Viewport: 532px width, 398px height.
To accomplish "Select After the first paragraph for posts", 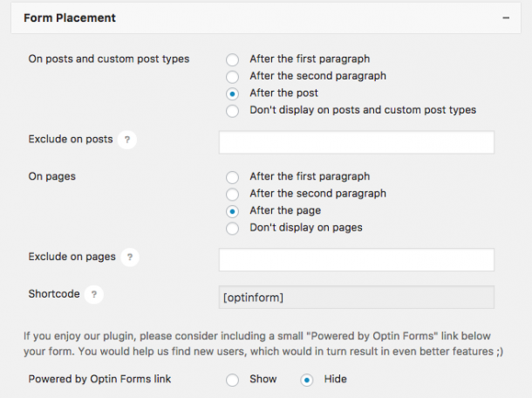I will (x=232, y=59).
